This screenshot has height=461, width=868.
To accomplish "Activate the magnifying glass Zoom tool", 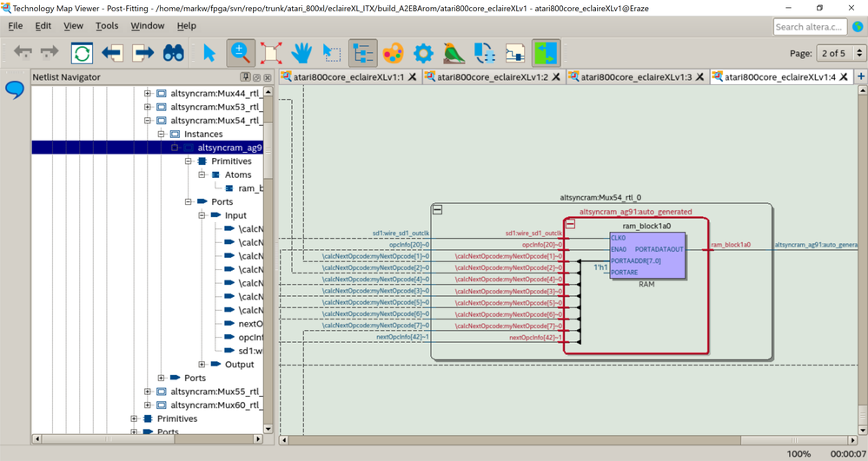I will click(241, 53).
